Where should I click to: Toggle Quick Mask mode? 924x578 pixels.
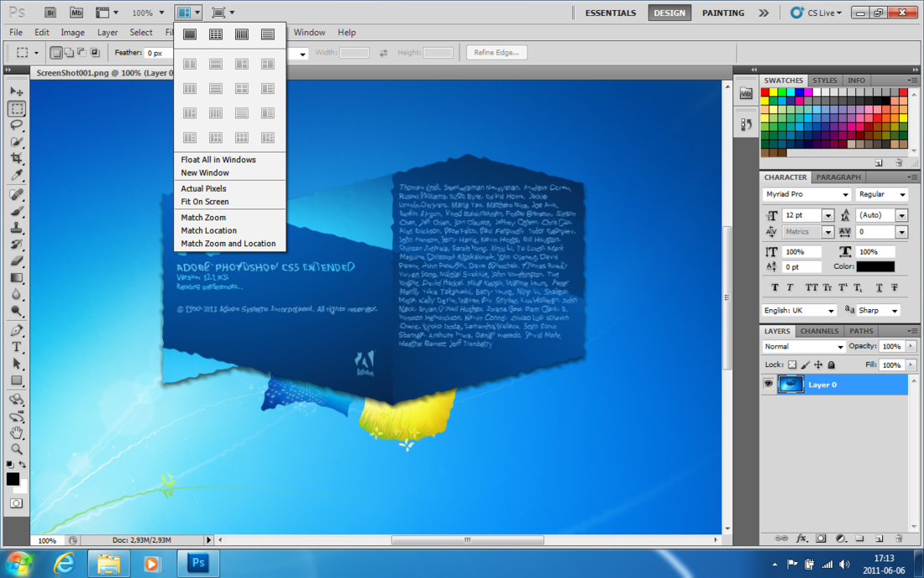[x=17, y=503]
